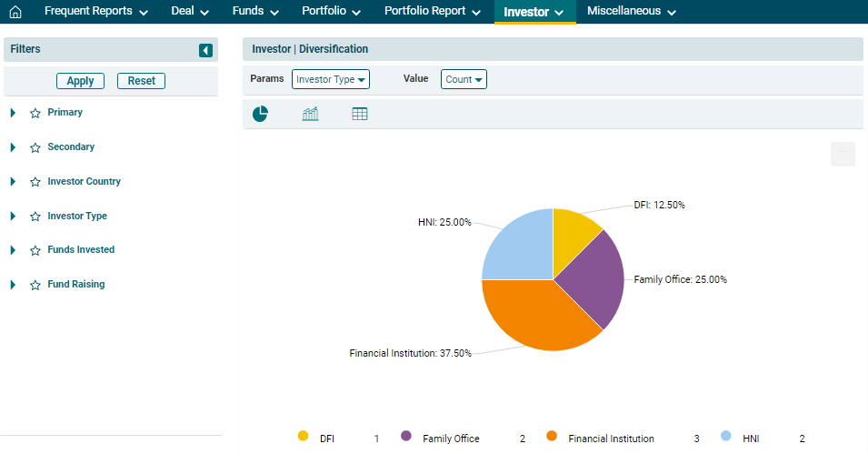Image resolution: width=868 pixels, height=454 pixels.
Task: Star the Primary filter as favorite
Action: pyautogui.click(x=35, y=113)
